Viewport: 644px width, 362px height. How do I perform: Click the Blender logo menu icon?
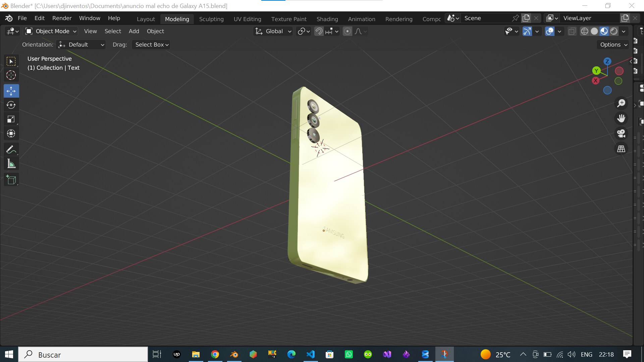9,18
